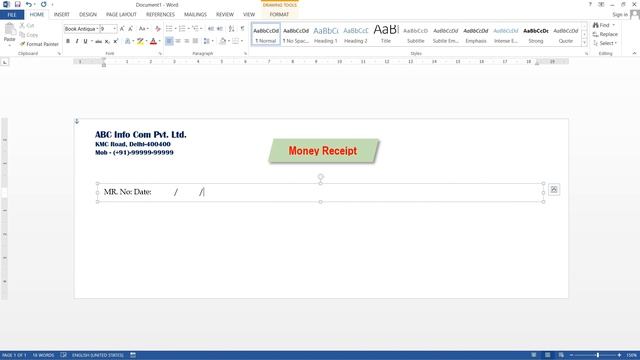Click the Redo icon in title bar
640x360 pixels.
(x=44, y=4)
